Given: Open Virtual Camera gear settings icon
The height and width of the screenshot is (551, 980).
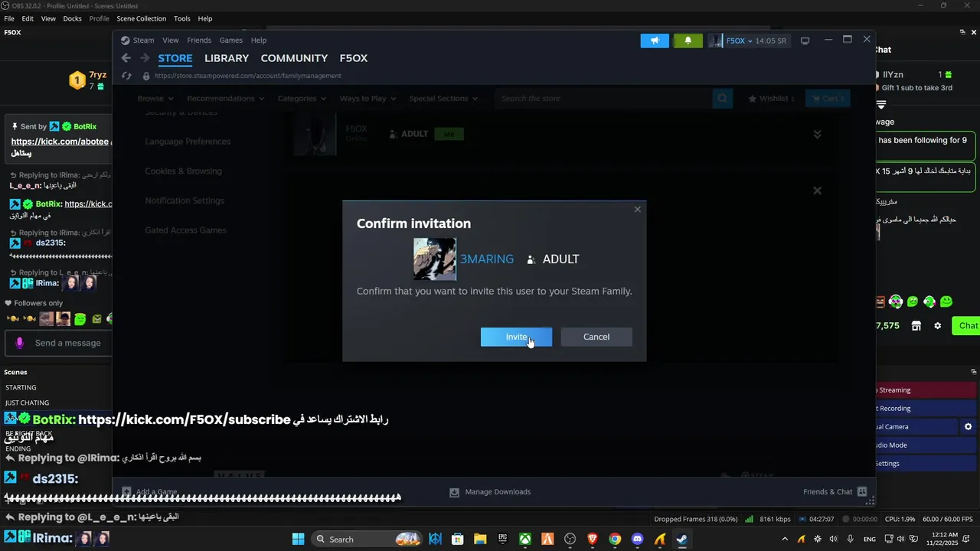Looking at the screenshot, I should (968, 427).
